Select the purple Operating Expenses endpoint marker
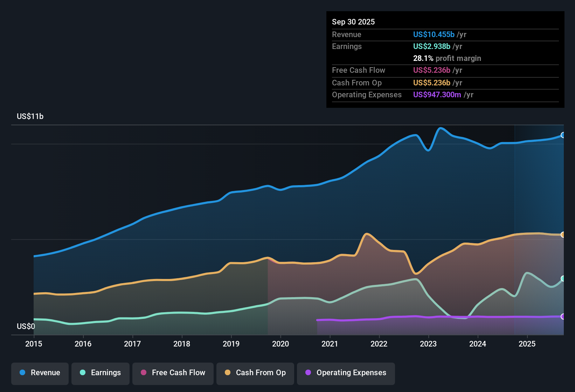The image size is (575, 392). (x=563, y=316)
